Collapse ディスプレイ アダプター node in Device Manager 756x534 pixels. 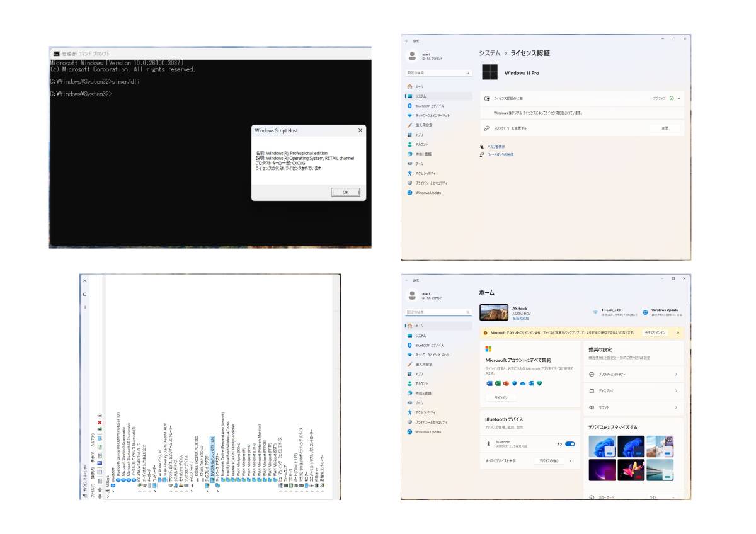click(207, 491)
